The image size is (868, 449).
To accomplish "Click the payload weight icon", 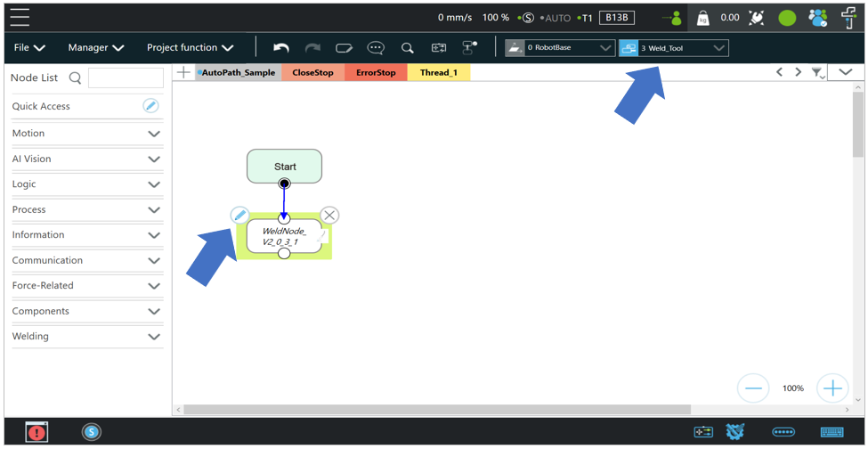I will point(702,17).
